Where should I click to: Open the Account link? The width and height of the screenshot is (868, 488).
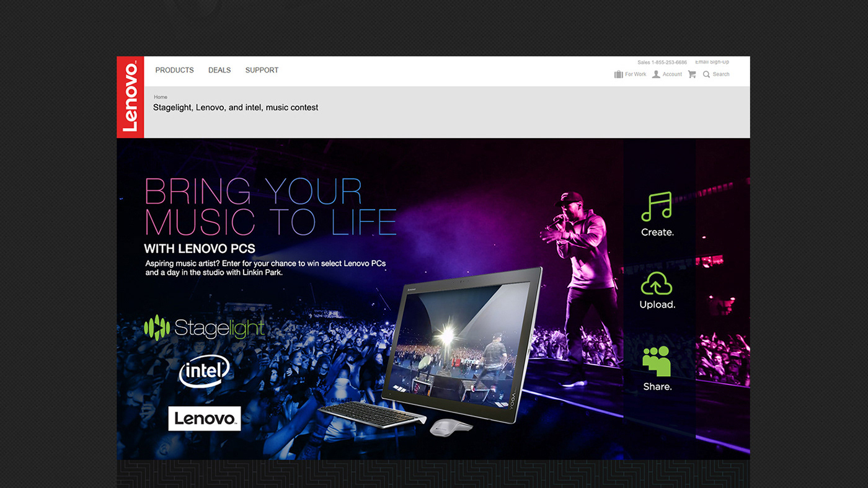pos(672,74)
